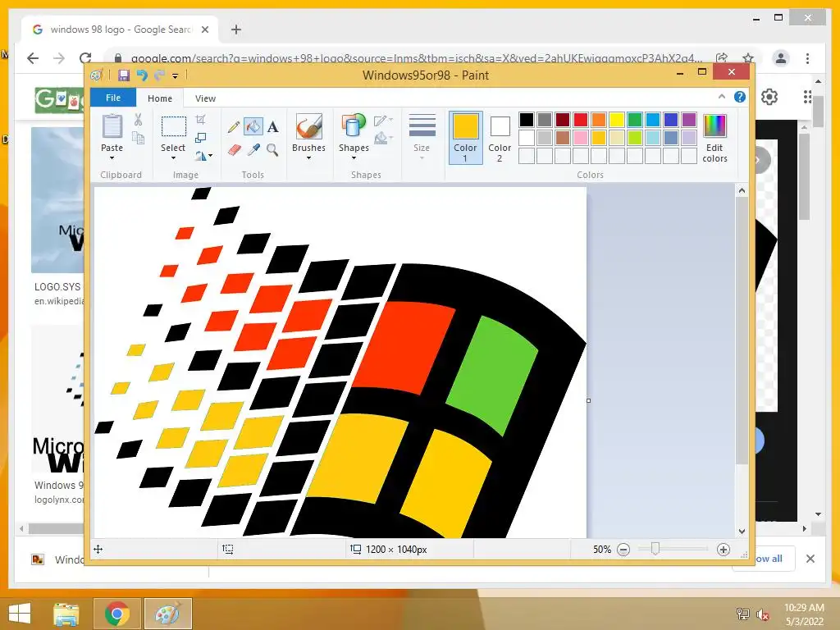
Task: Switch to the Home ribbon tab
Action: point(160,98)
